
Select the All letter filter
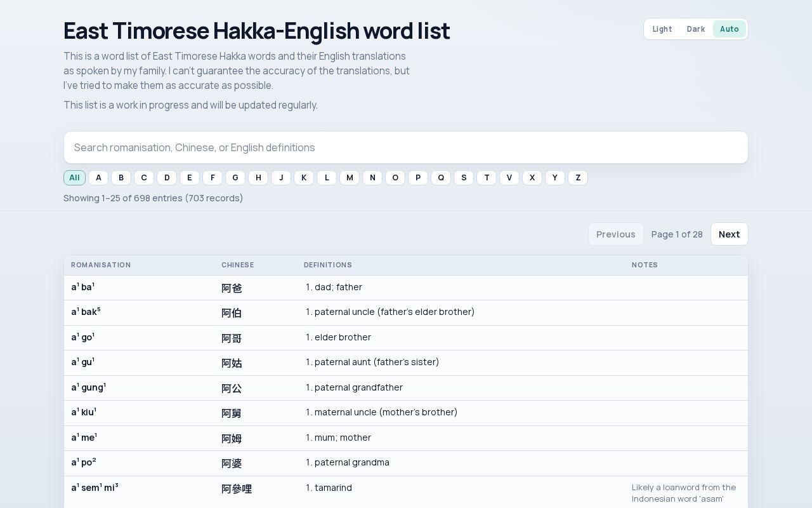[74, 178]
